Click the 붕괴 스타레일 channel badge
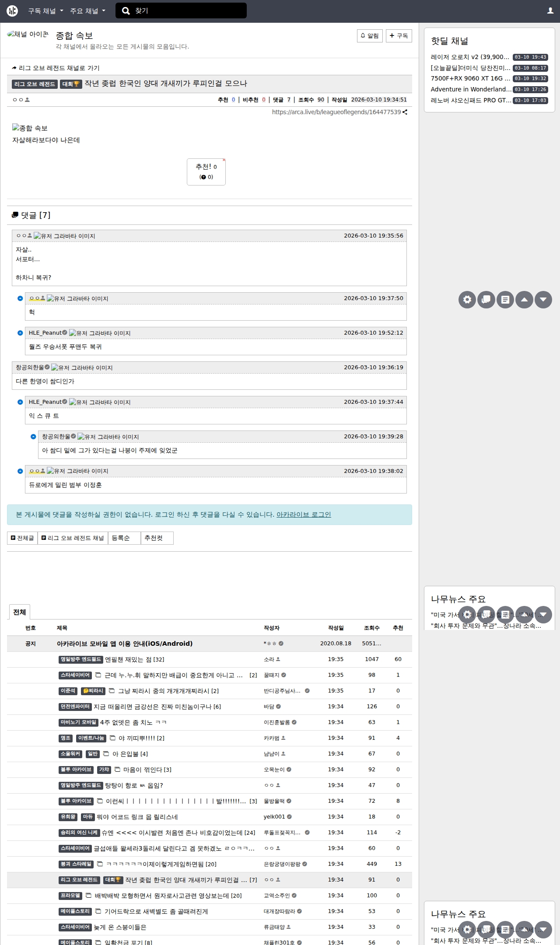560x945 pixels. [76, 864]
